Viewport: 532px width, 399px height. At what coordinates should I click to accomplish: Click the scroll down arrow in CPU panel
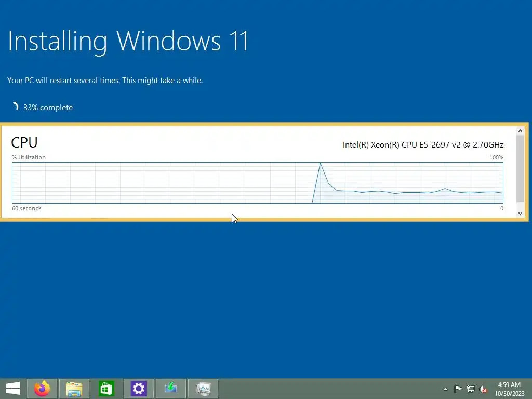click(520, 214)
